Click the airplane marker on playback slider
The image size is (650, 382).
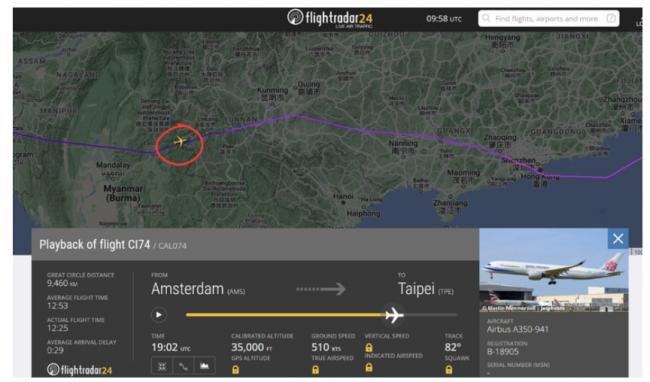click(x=394, y=315)
